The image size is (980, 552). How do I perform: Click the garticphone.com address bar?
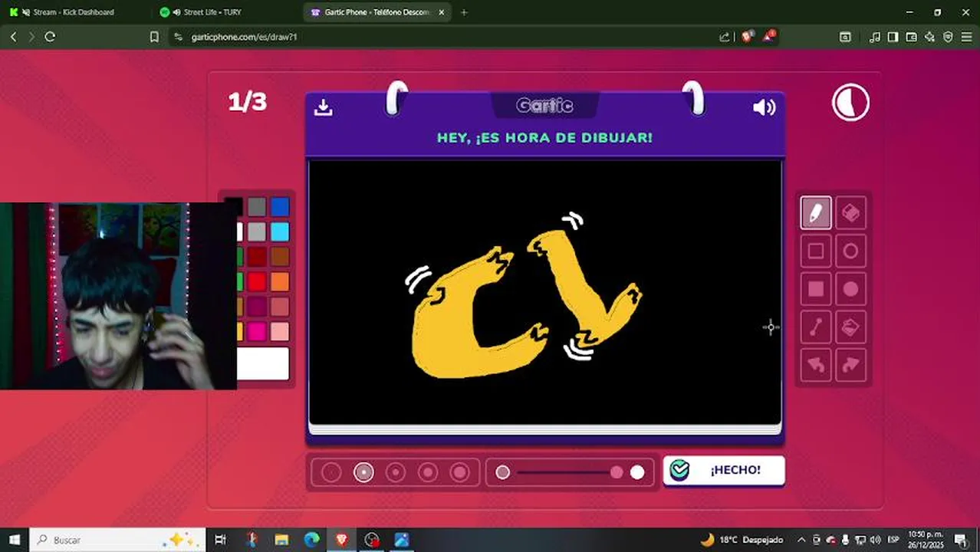(x=445, y=37)
